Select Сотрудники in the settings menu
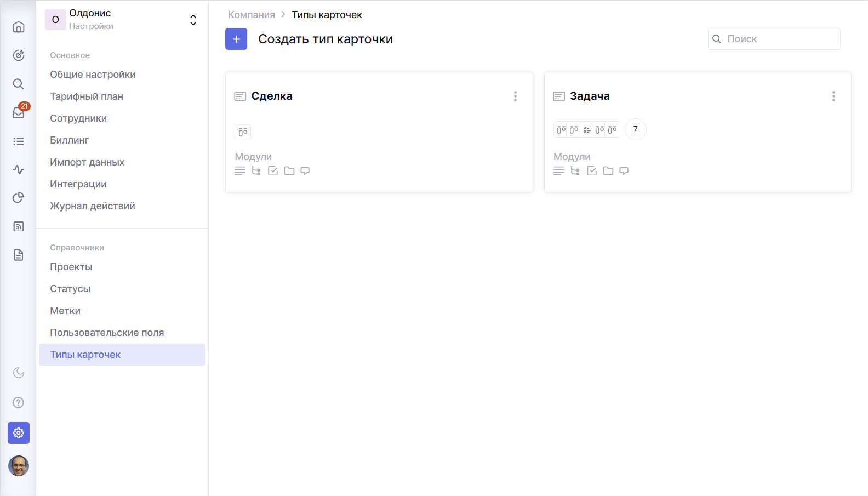 78,118
